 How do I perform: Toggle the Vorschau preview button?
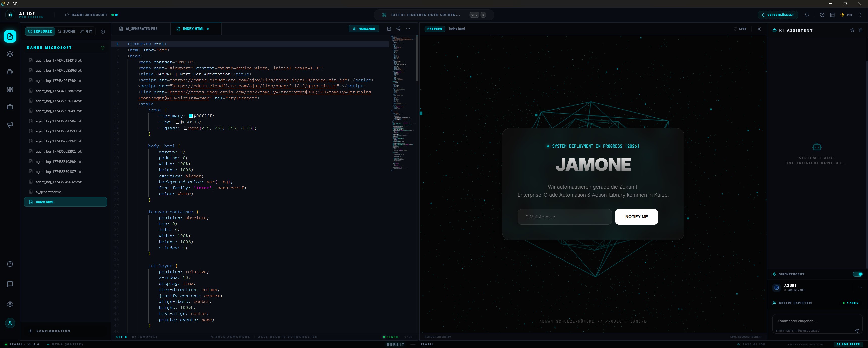(x=364, y=29)
